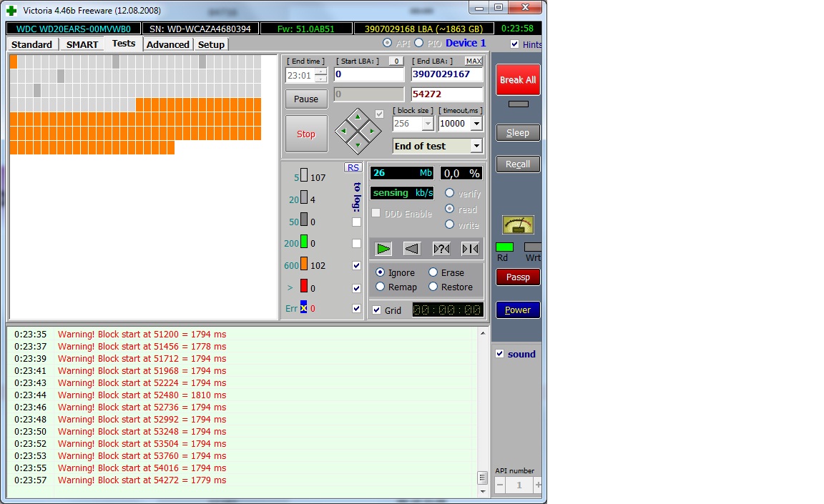Expand the End of test dropdown
Image resolution: width=824 pixels, height=504 pixels.
point(476,146)
